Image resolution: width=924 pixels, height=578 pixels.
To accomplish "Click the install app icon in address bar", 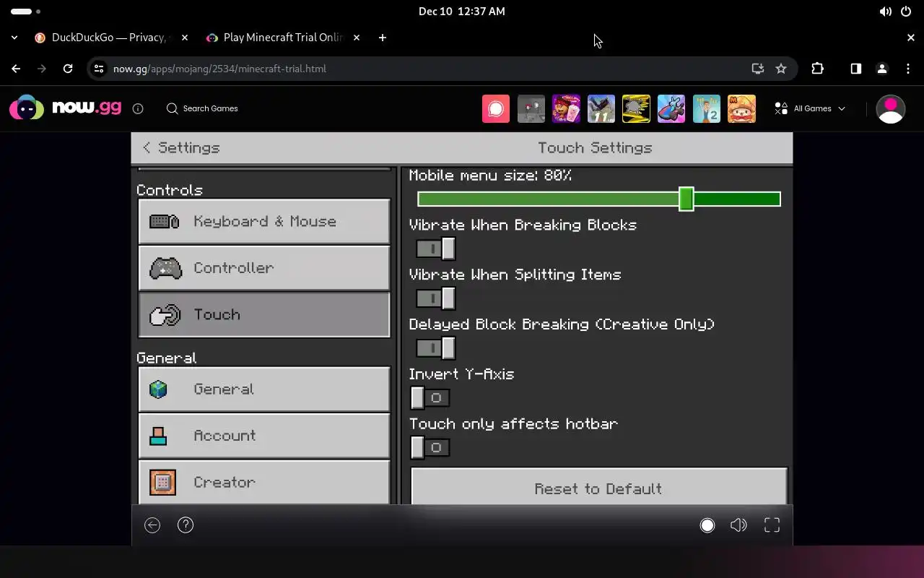I will tap(757, 69).
